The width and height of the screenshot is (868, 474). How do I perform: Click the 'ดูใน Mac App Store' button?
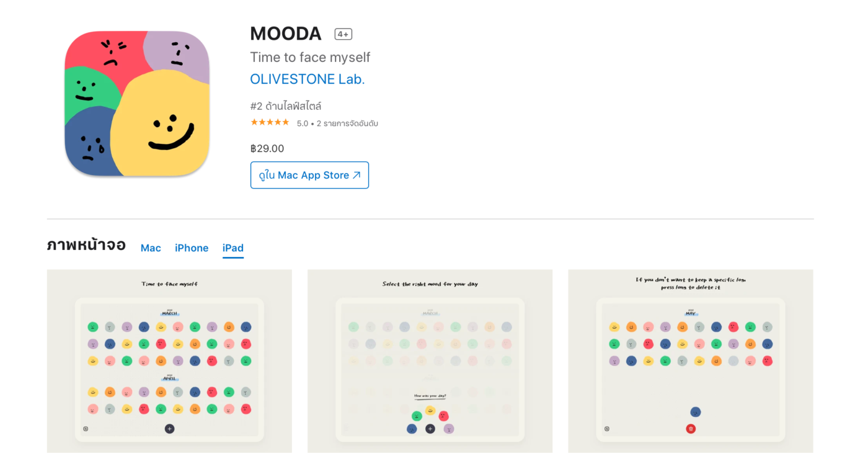click(x=309, y=176)
